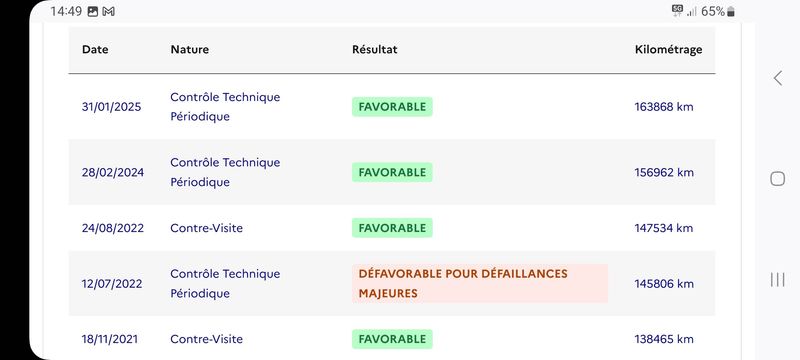This screenshot has width=800, height=360.
Task: Tap the 5G signal indicator
Action: (677, 11)
